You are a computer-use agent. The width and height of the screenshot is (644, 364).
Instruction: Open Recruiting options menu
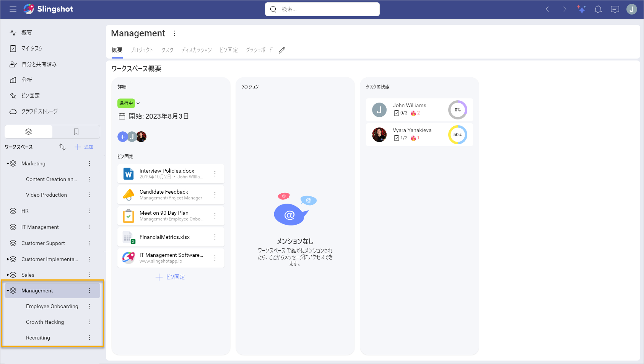[89, 338]
